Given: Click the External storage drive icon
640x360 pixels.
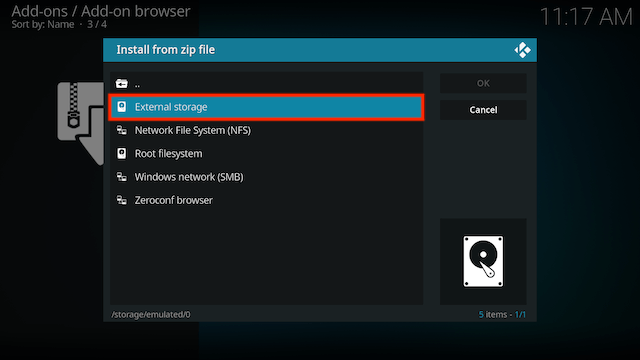Looking at the screenshot, I should coord(122,107).
